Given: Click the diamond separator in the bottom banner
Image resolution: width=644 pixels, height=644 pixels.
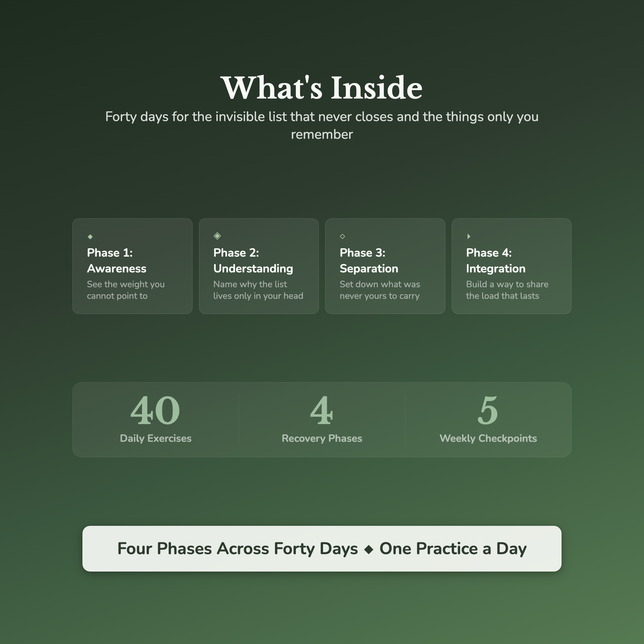Looking at the screenshot, I should (369, 549).
